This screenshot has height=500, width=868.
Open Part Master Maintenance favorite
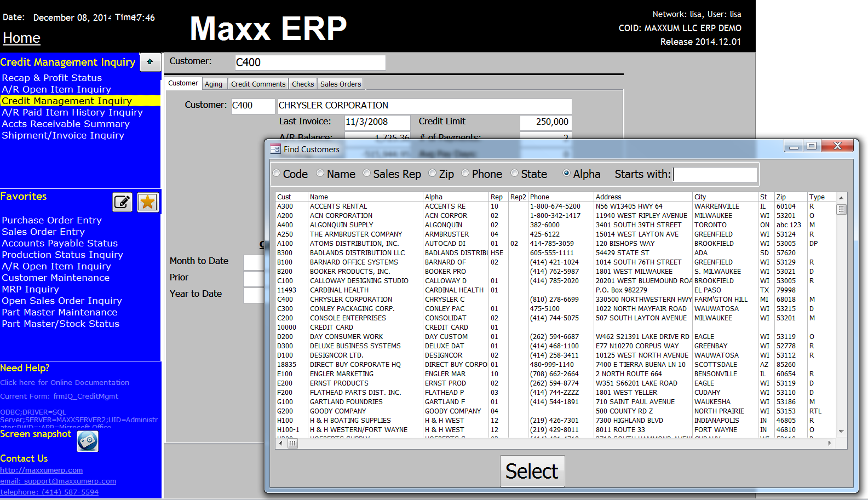coord(60,312)
